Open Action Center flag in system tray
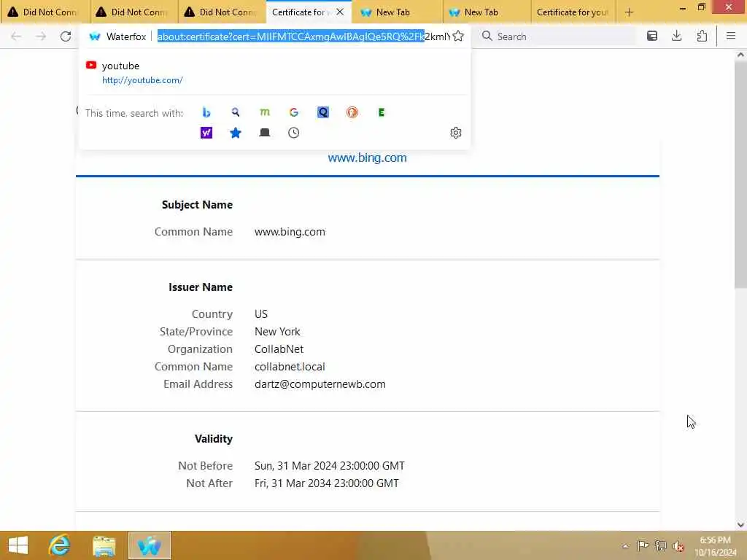 click(643, 545)
